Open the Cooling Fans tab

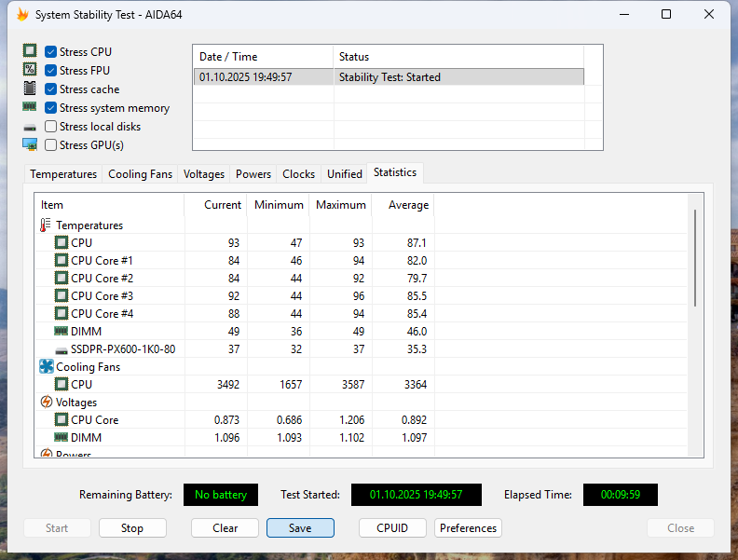point(141,174)
